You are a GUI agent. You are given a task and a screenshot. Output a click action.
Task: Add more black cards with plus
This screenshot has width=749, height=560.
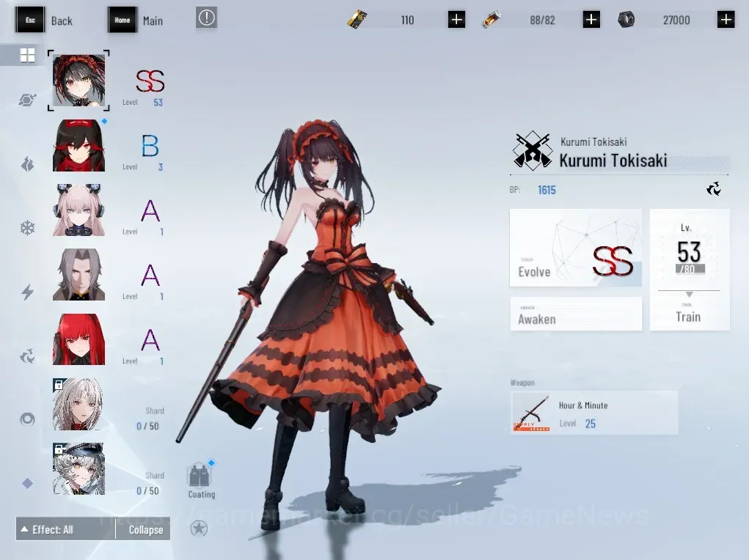tap(456, 20)
